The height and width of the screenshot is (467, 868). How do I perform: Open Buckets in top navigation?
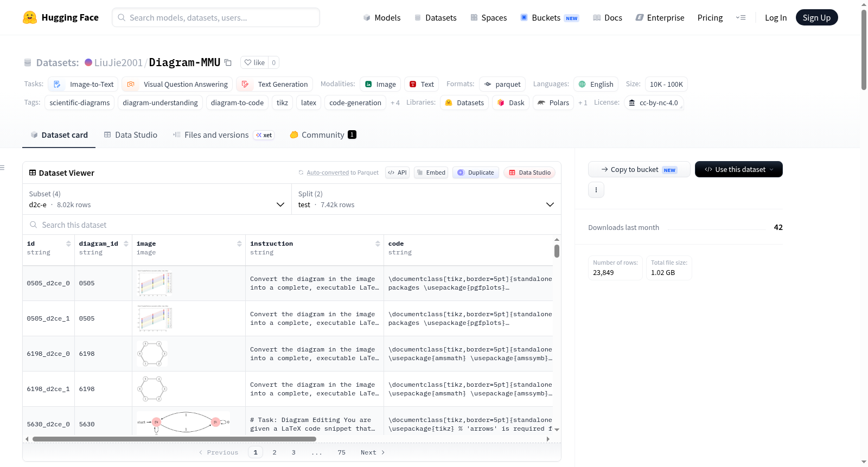[x=550, y=17]
